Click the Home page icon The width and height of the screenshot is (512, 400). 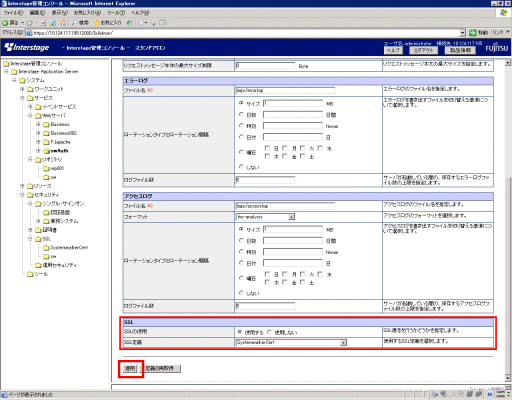coord(63,23)
